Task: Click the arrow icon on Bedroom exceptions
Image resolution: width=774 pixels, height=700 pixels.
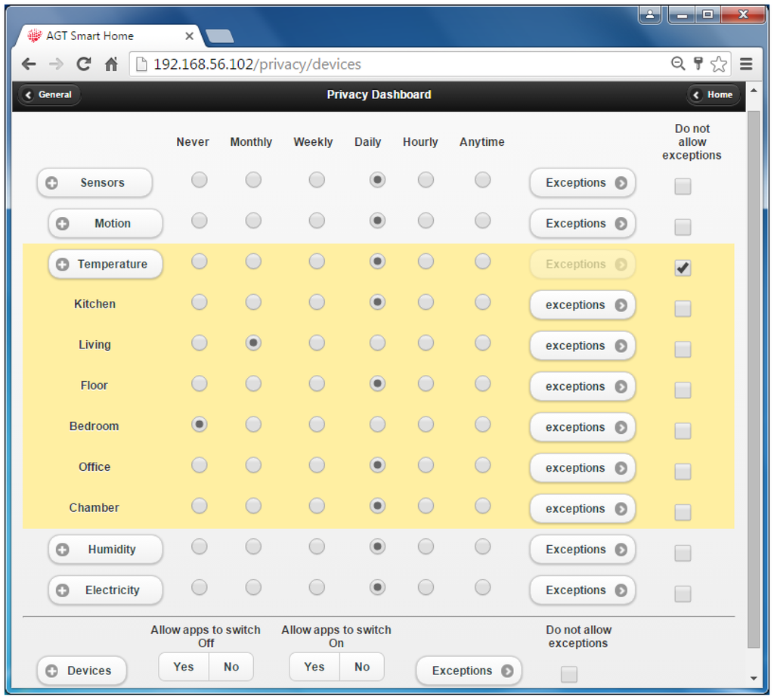Action: (x=621, y=428)
